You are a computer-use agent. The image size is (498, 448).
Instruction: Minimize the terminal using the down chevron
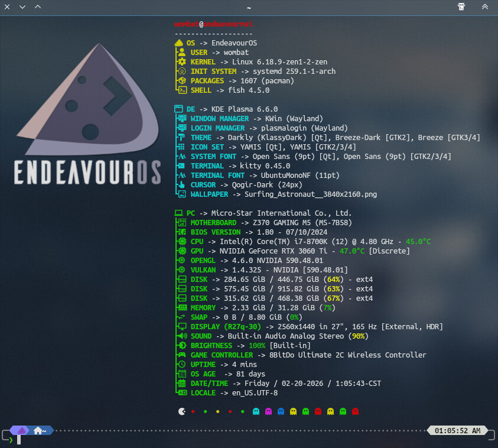[x=22, y=7]
